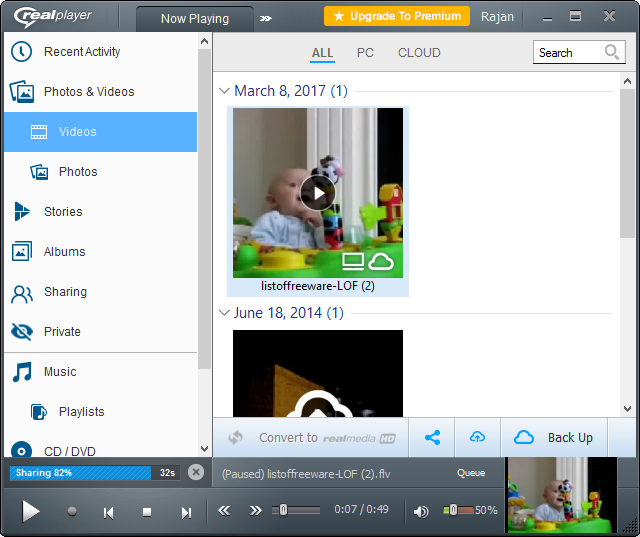The image size is (640, 537).
Task: Open the Queue
Action: pos(471,473)
